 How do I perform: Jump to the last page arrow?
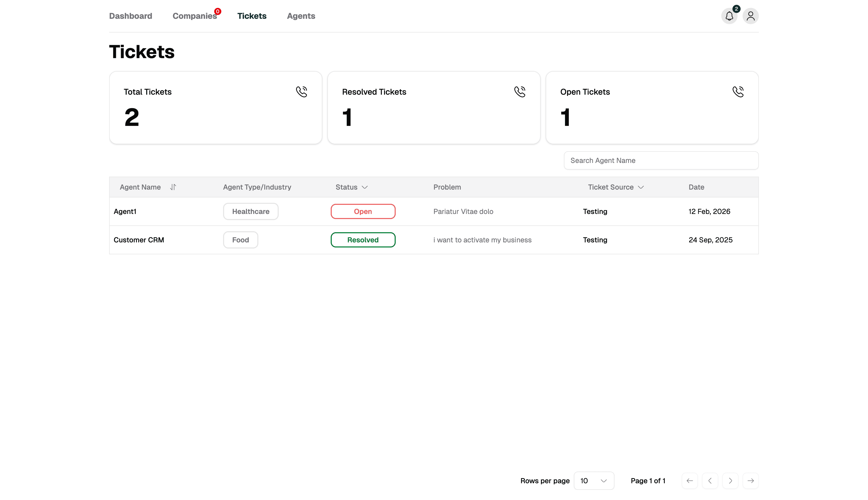click(x=751, y=481)
